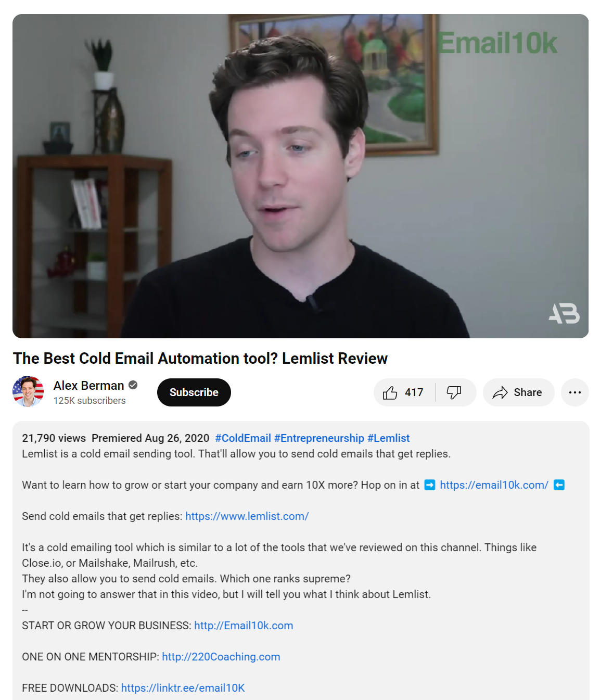Click the right arrow emoji before email10k link

[x=430, y=485]
